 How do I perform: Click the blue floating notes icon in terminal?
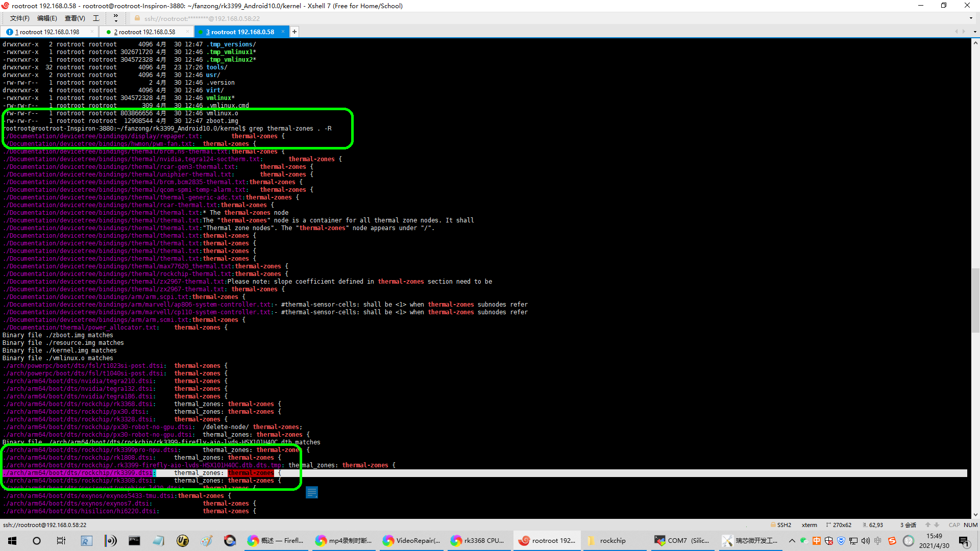(x=312, y=492)
